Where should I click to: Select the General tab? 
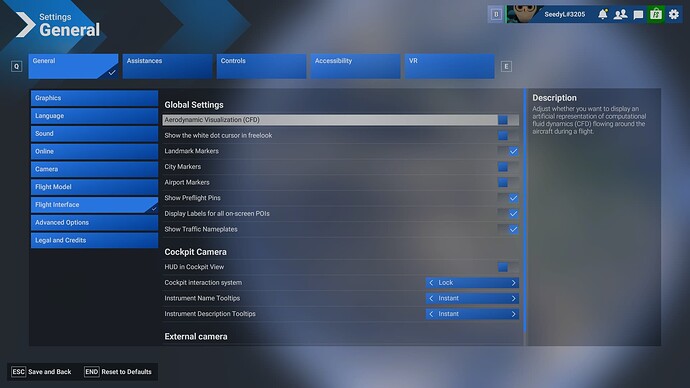[73, 66]
